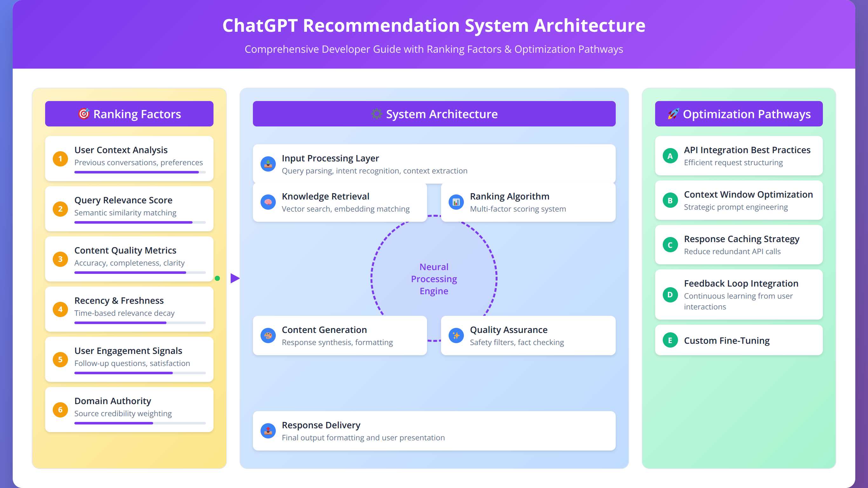Click the Knowledge Retrieval brain icon

[x=268, y=202]
